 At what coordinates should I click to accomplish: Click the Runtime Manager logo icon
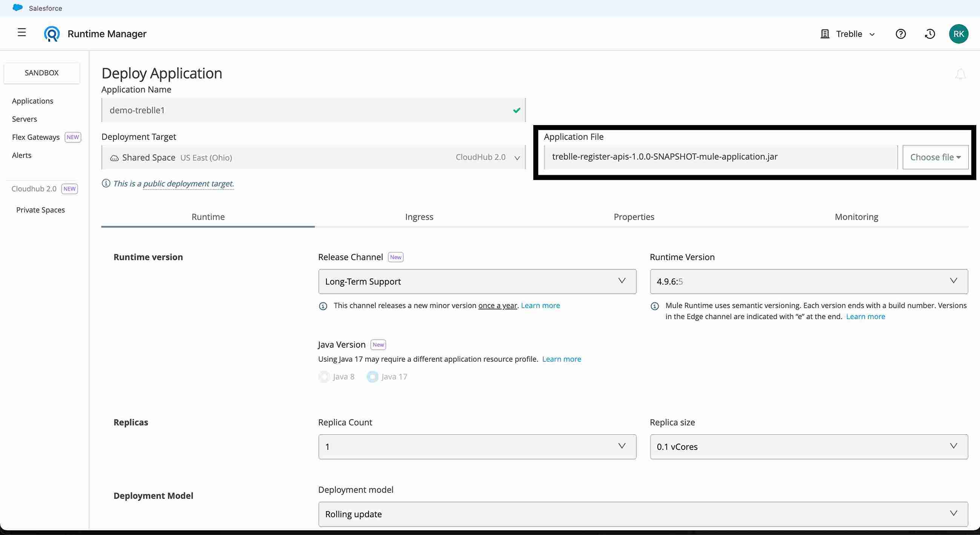[x=52, y=34]
